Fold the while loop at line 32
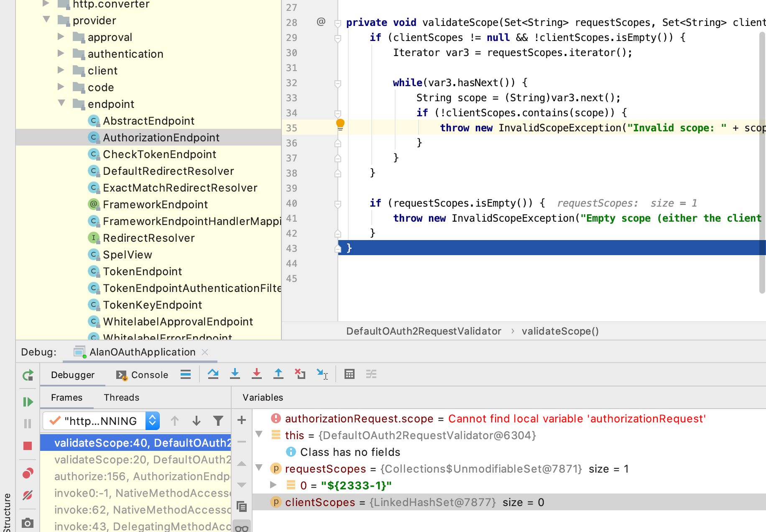 click(x=338, y=84)
